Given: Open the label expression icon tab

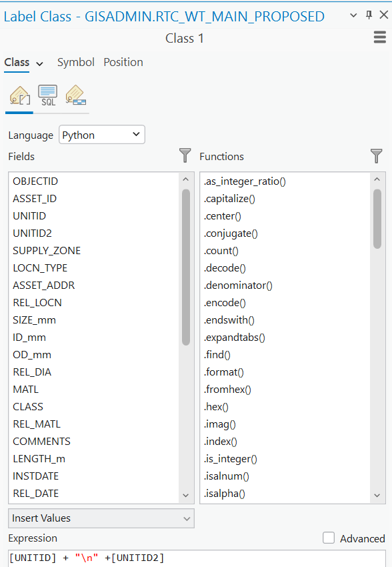Looking at the screenshot, I should point(20,96).
